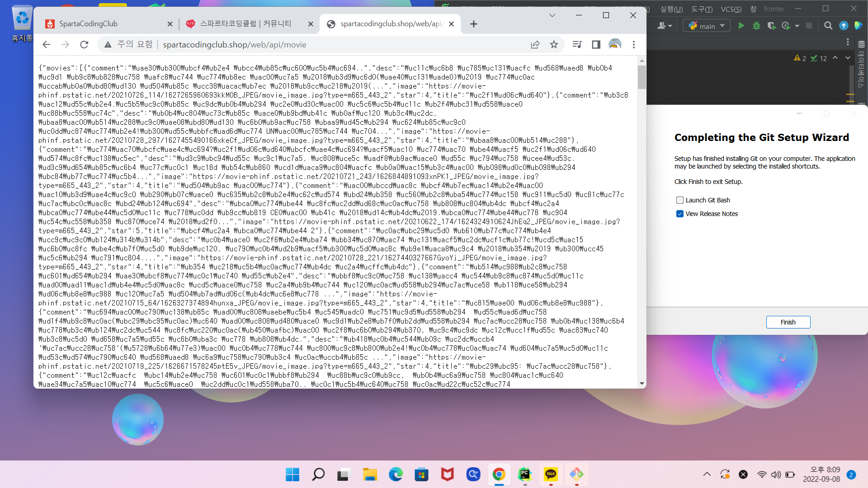Click the PyCharm profile run icon

[786, 26]
